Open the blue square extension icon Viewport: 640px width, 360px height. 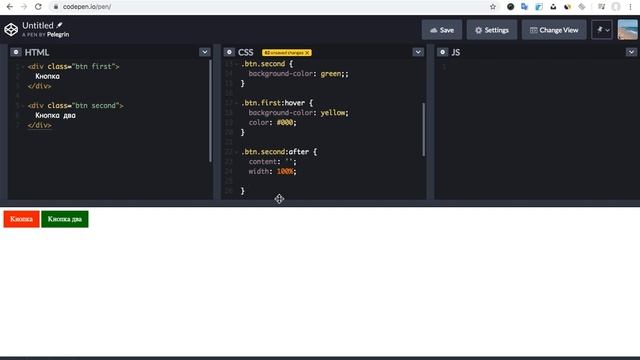click(x=539, y=7)
